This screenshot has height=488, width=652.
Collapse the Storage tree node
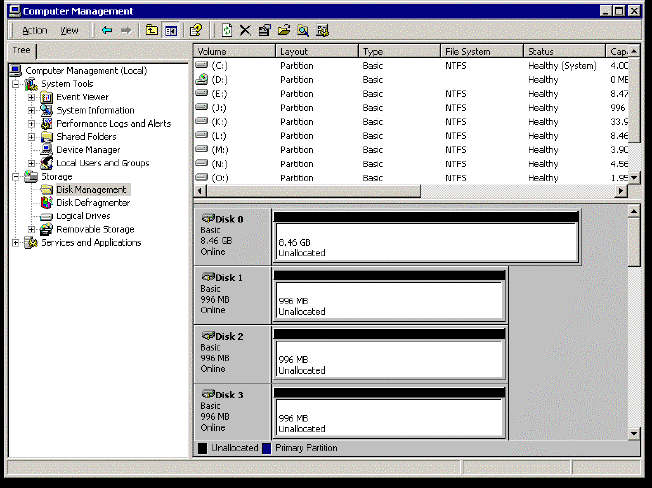pyautogui.click(x=16, y=177)
